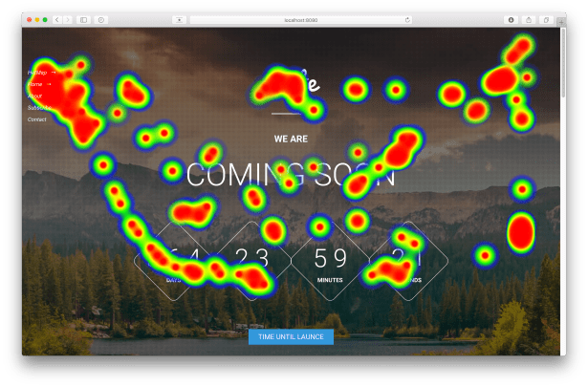Open the About nav menu item
The image size is (588, 387).
(x=35, y=97)
